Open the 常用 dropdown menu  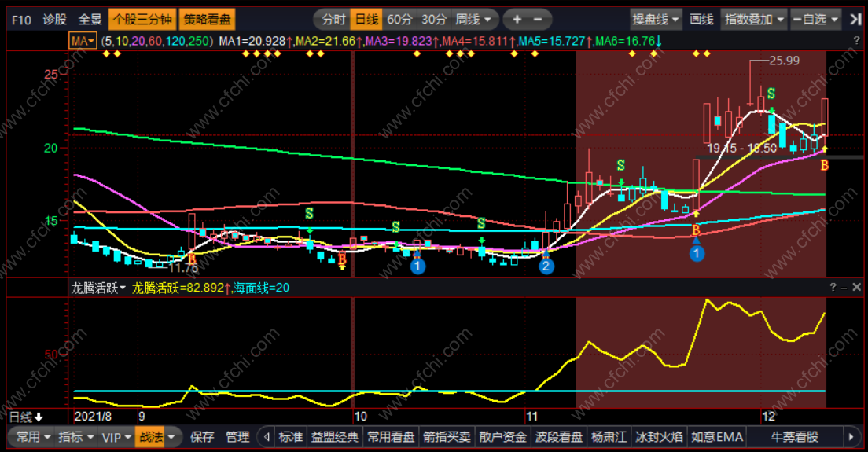click(33, 437)
